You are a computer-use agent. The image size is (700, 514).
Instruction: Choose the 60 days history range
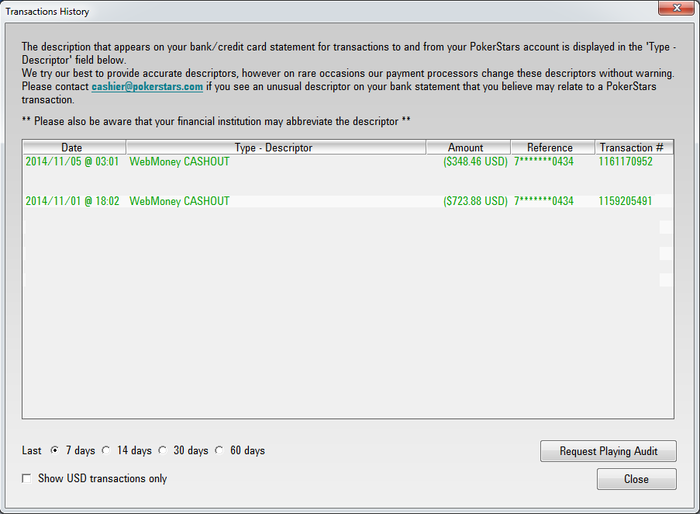tap(219, 450)
